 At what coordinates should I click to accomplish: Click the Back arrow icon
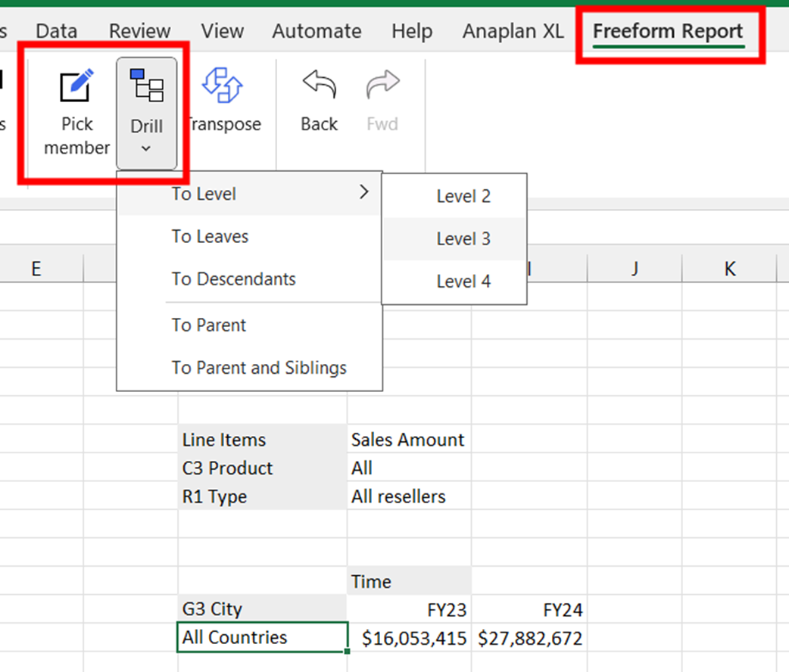click(319, 85)
